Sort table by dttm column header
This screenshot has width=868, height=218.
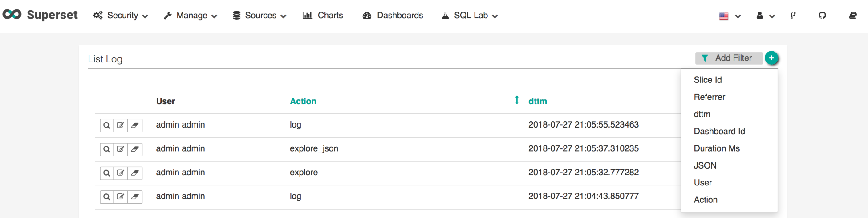tap(538, 101)
